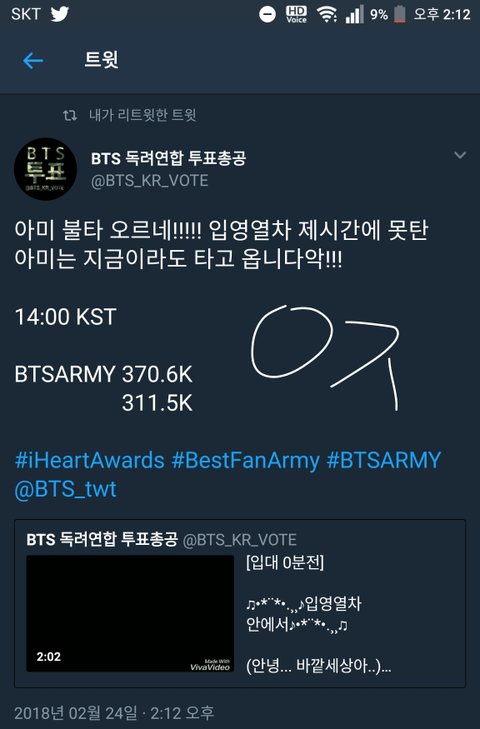Open the @BTS_KR_VOTE handle under display name

[150, 180]
